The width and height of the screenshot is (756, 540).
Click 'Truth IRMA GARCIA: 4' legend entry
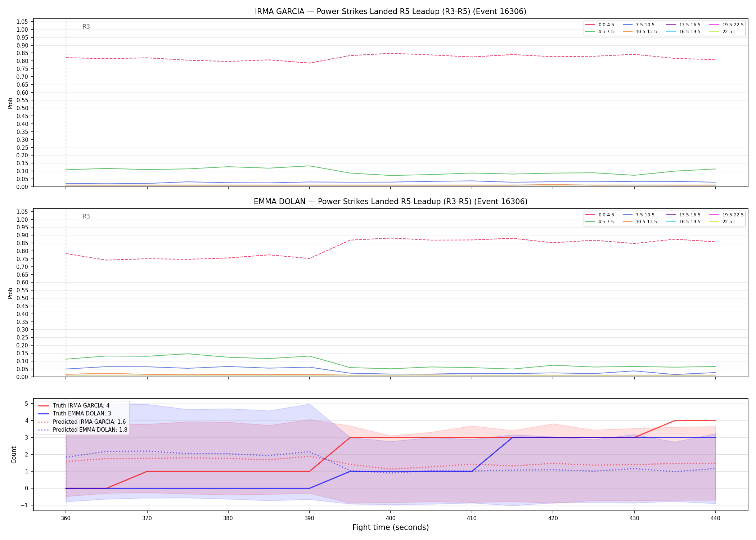point(74,406)
